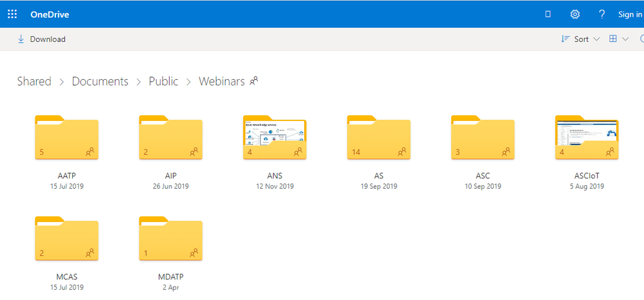Click the AIP folder name
This screenshot has width=644, height=300.
[171, 176]
